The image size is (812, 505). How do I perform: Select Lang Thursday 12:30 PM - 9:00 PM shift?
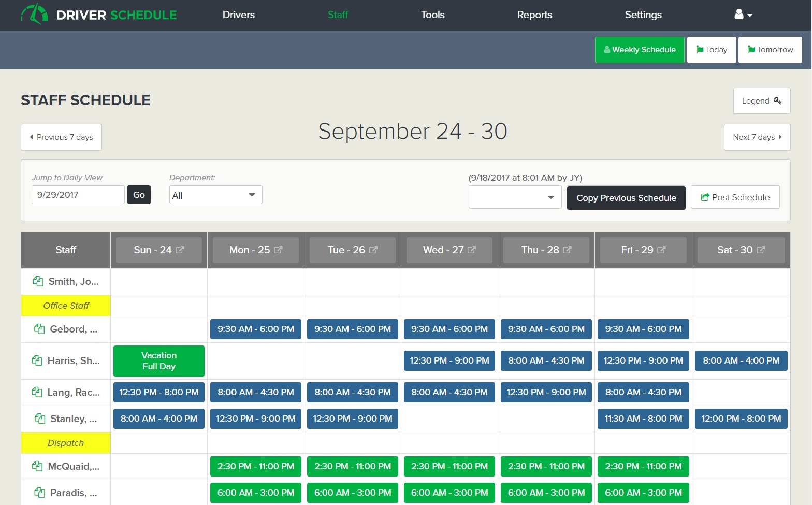coord(546,392)
